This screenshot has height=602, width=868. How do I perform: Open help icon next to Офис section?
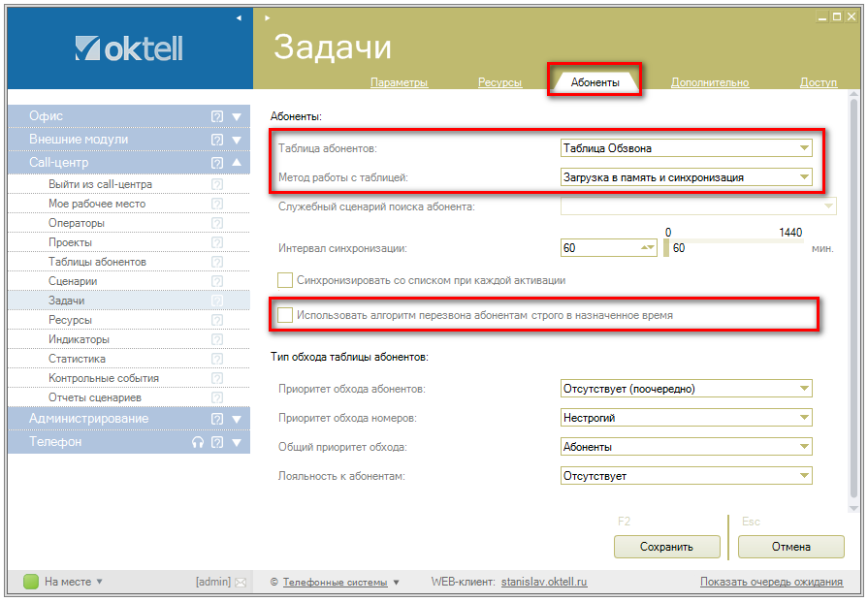(x=217, y=116)
